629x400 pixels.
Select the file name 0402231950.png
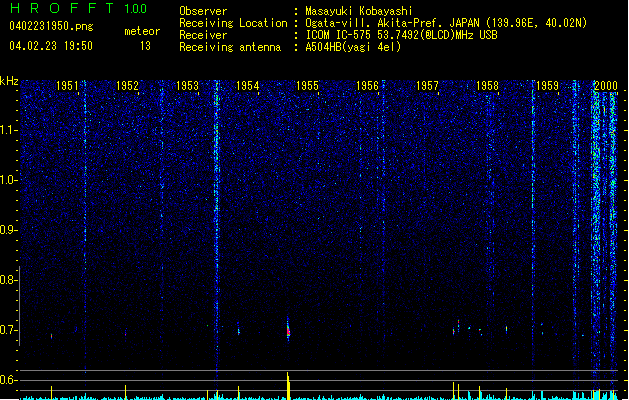point(51,26)
